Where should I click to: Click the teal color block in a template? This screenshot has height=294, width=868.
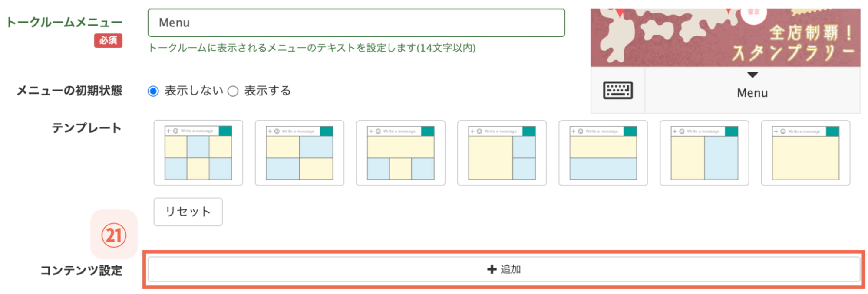pos(226,130)
